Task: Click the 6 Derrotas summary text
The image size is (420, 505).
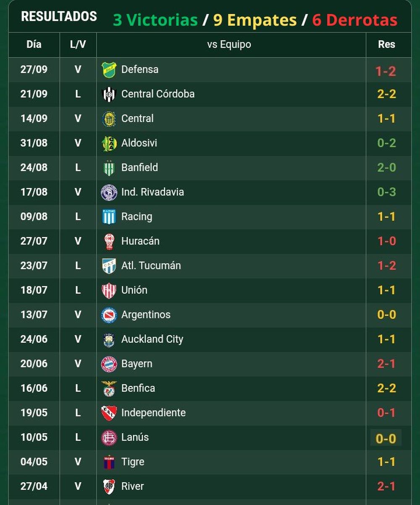Action: tap(354, 20)
